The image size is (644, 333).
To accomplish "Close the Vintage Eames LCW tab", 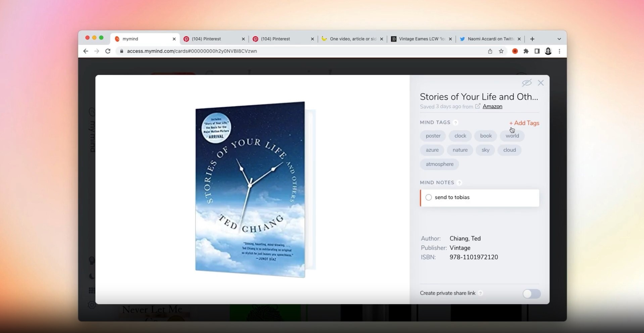I will click(x=450, y=39).
